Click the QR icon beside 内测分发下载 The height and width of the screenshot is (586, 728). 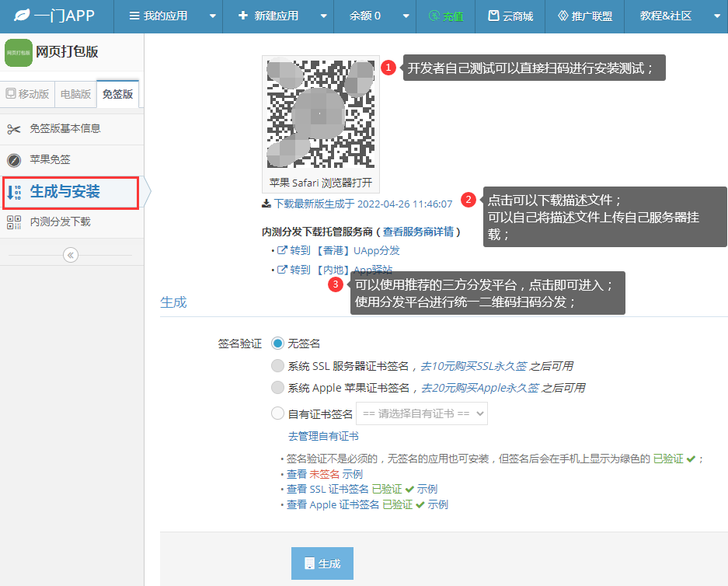[14, 222]
